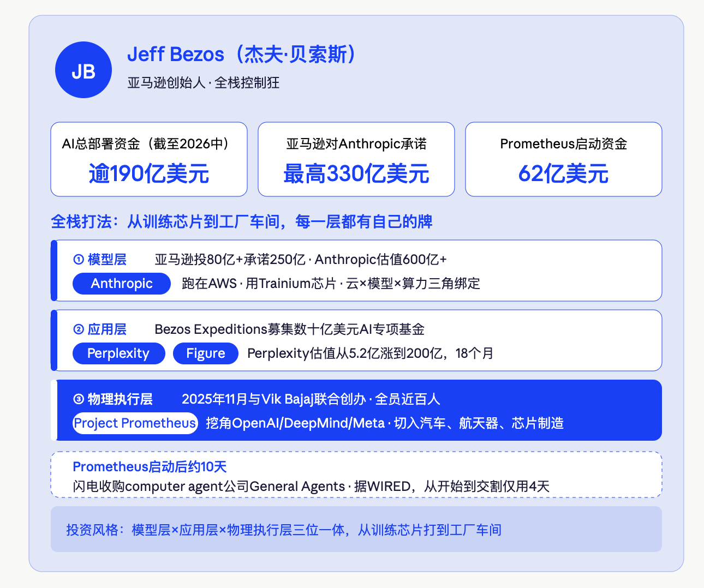Open the 亚马逊对Anthropic承诺 stat card
Viewport: 704px width, 588px height.
tap(356, 159)
